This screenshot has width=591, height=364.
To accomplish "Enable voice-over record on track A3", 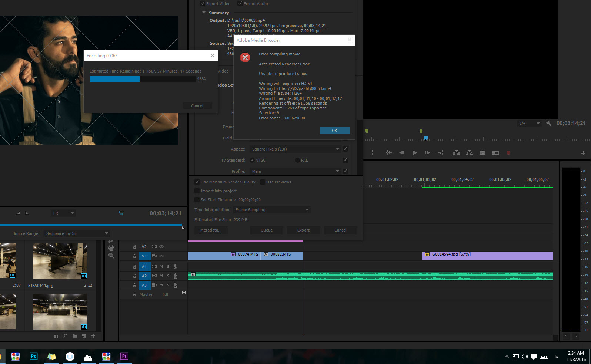I will pyautogui.click(x=175, y=285).
